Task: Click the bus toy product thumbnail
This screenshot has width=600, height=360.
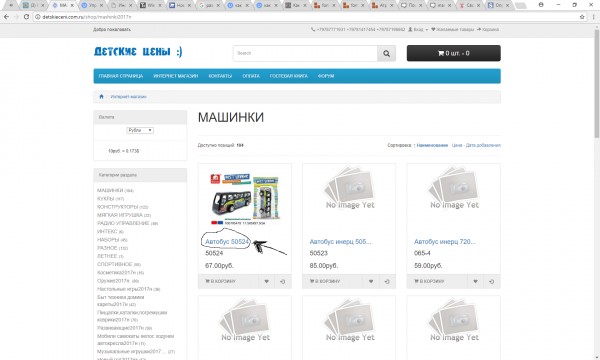Action: coord(245,199)
